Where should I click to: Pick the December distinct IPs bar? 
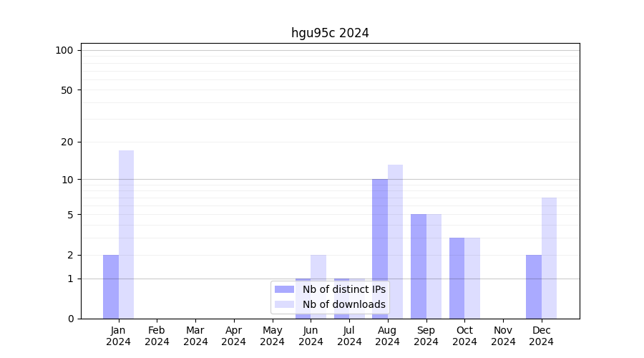(x=534, y=286)
